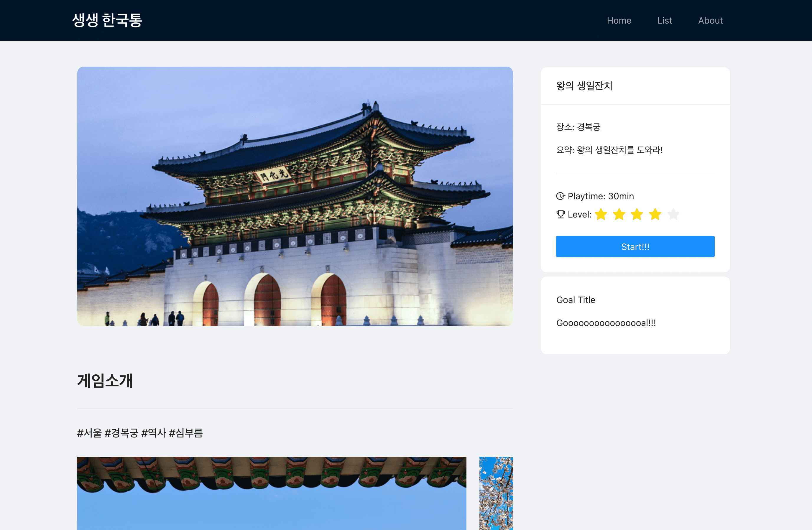Image resolution: width=812 pixels, height=530 pixels.
Task: Open the Home navigation item
Action: click(619, 20)
